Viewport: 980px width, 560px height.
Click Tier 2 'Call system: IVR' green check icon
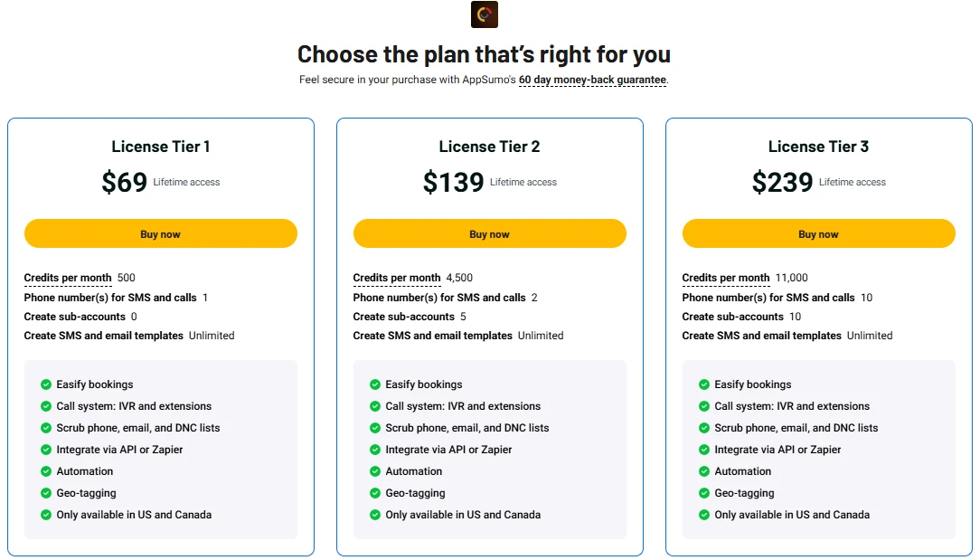pyautogui.click(x=375, y=406)
